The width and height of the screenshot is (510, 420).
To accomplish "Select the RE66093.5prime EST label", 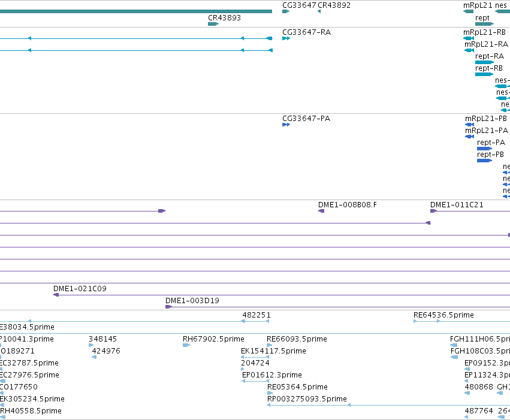I will [297, 339].
